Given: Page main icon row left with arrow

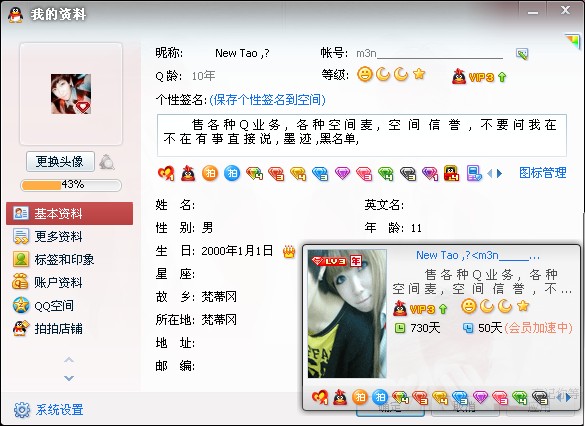Looking at the screenshot, I should (x=490, y=173).
